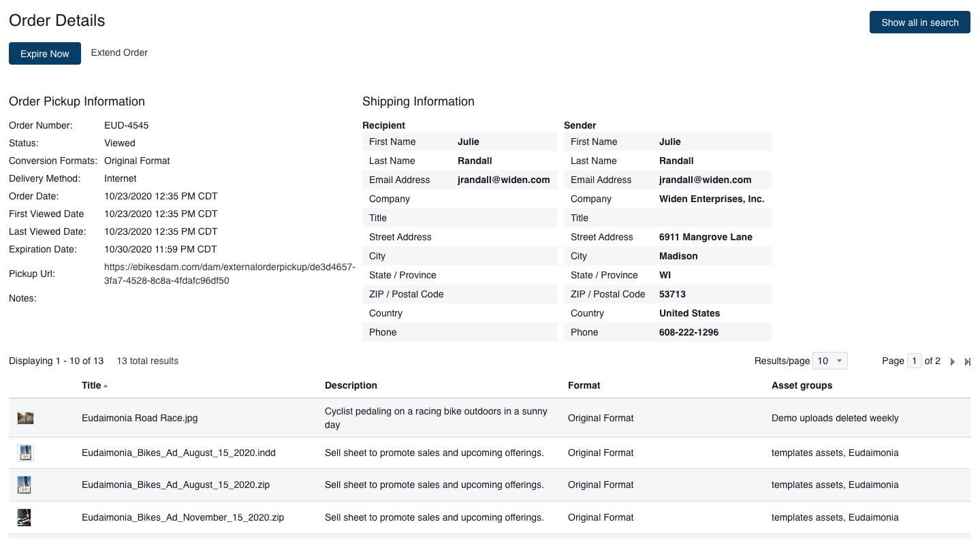Select Eudaimonia_Bikes_Ad_August_15_2020.zip title
The height and width of the screenshot is (539, 980).
pyautogui.click(x=176, y=485)
